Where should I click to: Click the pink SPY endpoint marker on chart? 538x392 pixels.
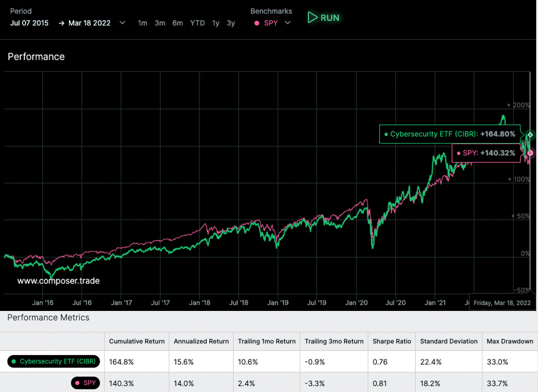pyautogui.click(x=530, y=153)
